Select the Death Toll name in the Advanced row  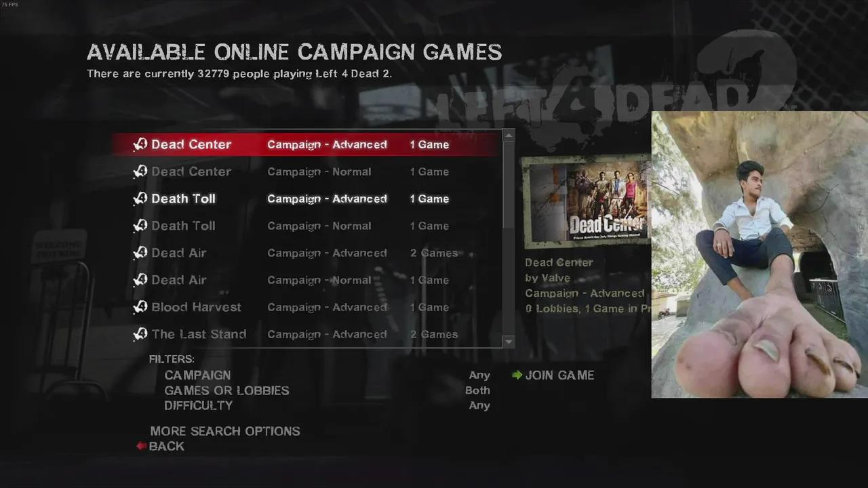[183, 199]
